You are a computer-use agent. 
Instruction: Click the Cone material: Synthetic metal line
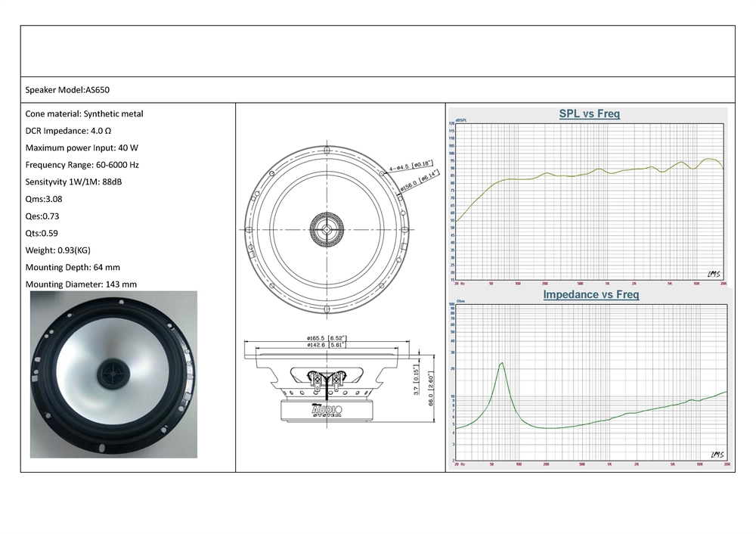click(x=84, y=114)
